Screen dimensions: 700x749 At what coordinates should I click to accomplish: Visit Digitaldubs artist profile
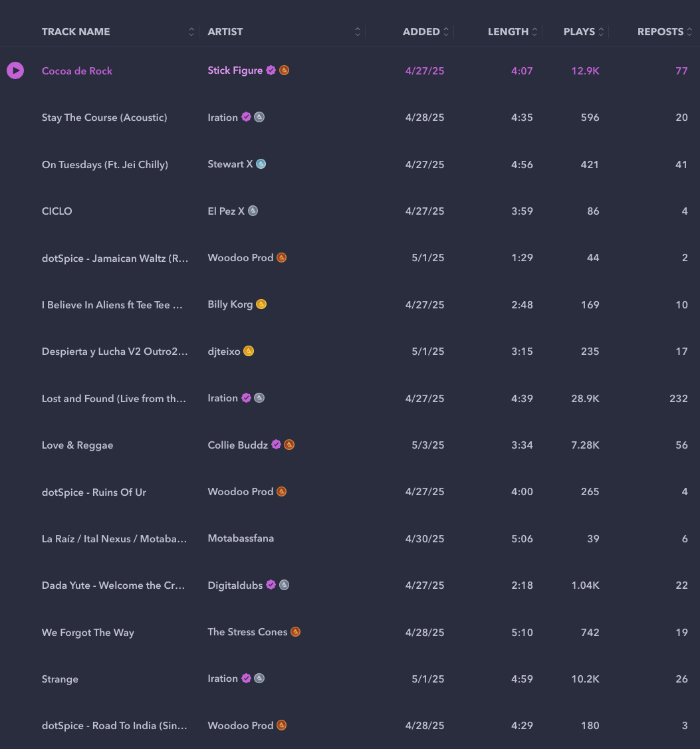[235, 585]
